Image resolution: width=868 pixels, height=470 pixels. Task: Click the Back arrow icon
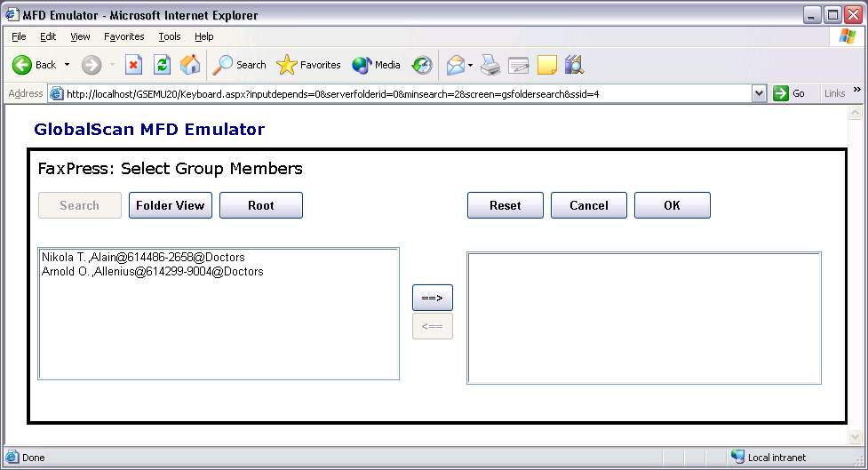click(22, 65)
